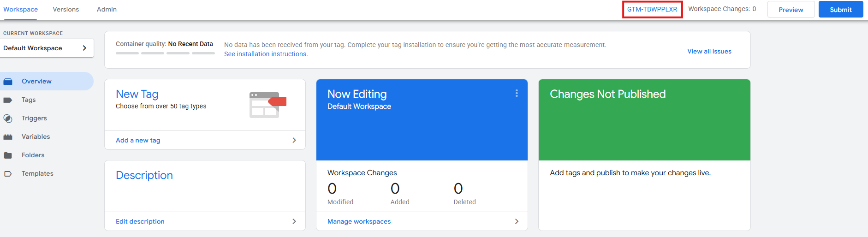Click the CURRENT WORKSPACE label
868x237 pixels.
[x=33, y=33]
